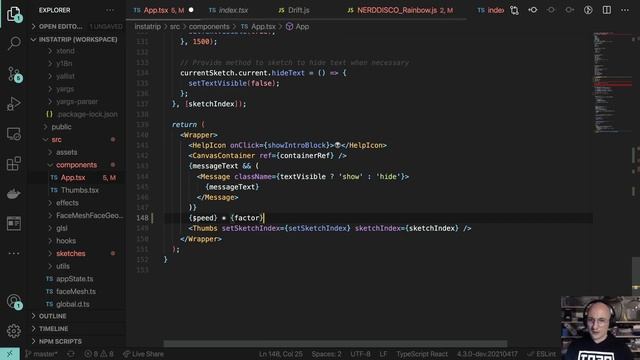
Task: Click the Go Forward in history icon
Action: (x=569, y=10)
